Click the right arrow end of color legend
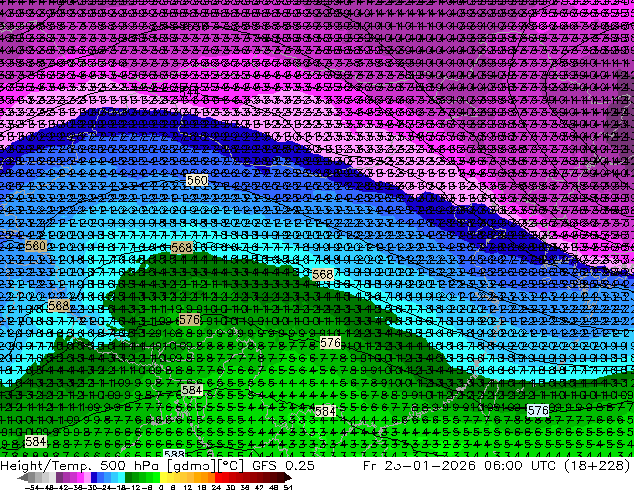The image size is (634, 490). click(288, 478)
